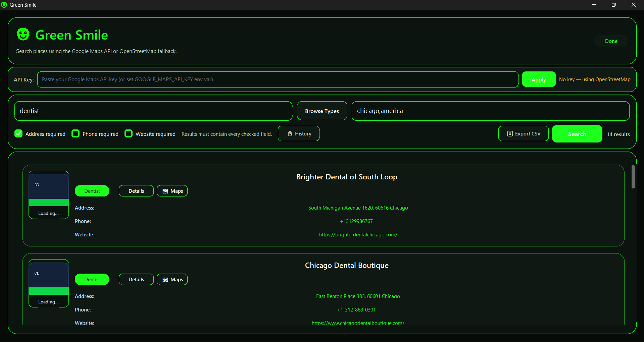Viewport: 644px width, 342px height.
Task: Open Details for Brighter Dental of South Loop
Action: (x=136, y=191)
